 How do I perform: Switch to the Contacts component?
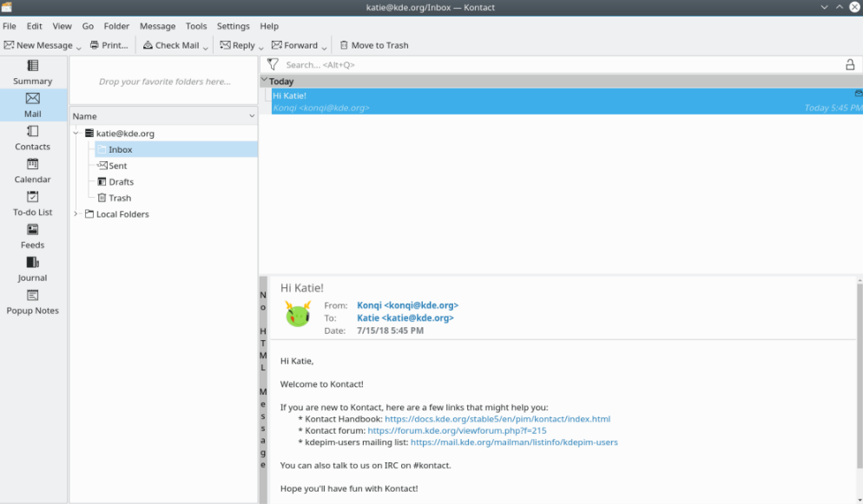33,138
